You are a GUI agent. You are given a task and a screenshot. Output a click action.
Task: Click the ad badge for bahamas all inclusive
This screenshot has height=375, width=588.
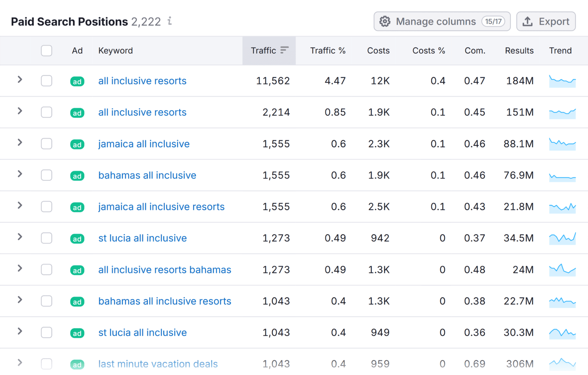[77, 175]
